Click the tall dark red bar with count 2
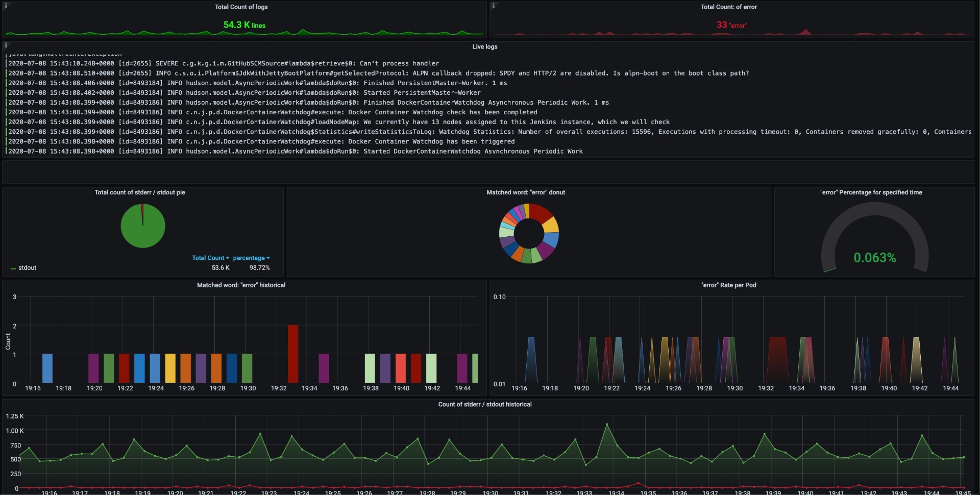Image resolution: width=980 pixels, height=495 pixels. coord(293,354)
